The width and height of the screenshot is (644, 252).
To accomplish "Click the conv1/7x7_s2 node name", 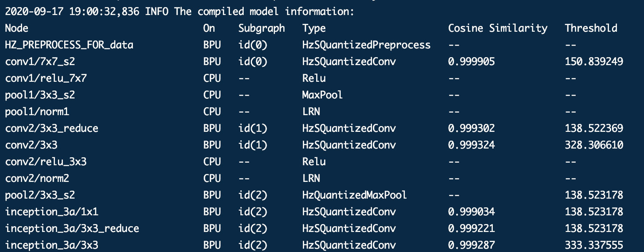I will pyautogui.click(x=40, y=62).
